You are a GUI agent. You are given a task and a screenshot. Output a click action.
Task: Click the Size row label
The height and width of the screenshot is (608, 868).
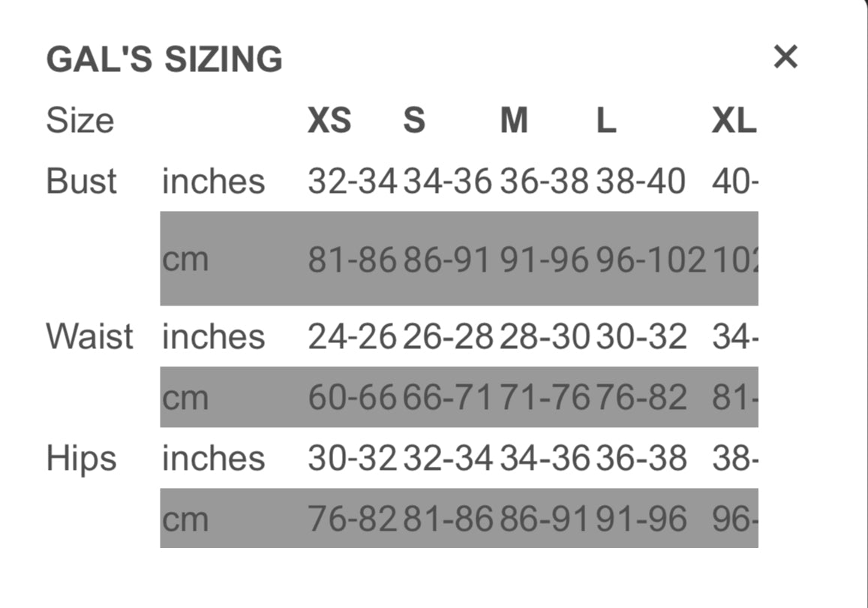[x=80, y=120]
